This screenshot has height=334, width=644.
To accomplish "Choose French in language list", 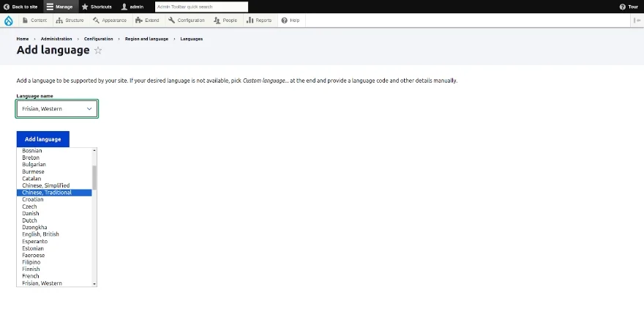I will [31, 276].
